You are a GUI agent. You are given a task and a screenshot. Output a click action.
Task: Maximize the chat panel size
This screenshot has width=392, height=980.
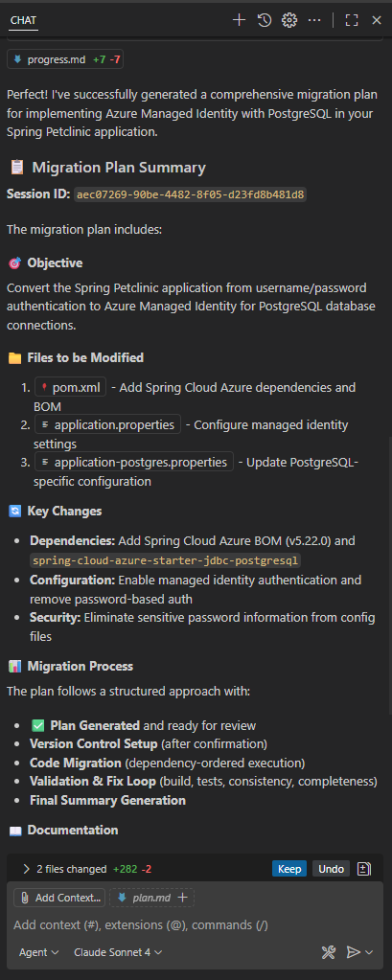pos(352,20)
